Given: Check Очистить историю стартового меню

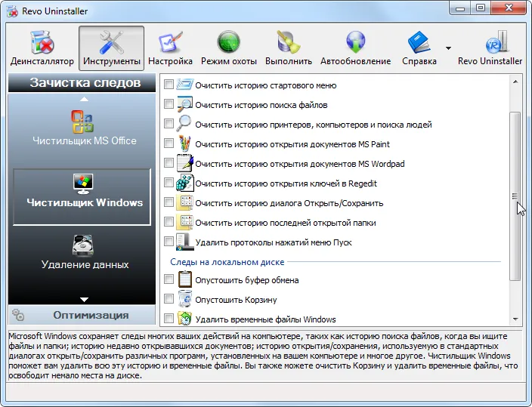Looking at the screenshot, I should (169, 84).
